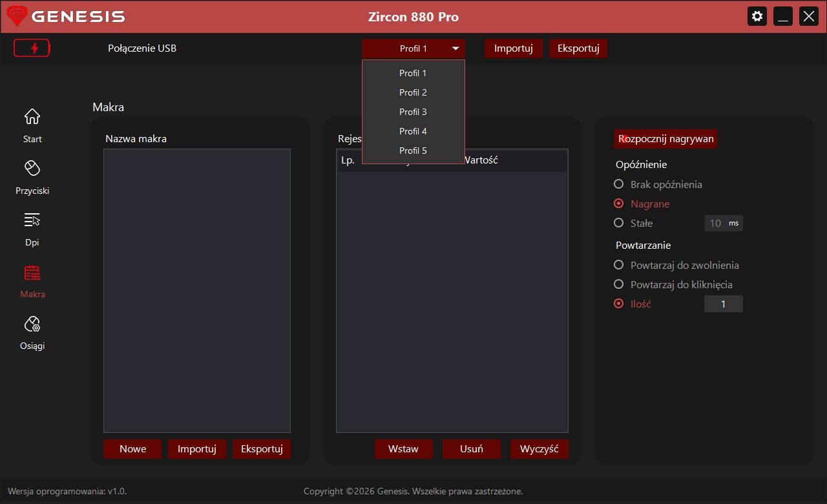Click the Genesis logo icon

click(17, 16)
